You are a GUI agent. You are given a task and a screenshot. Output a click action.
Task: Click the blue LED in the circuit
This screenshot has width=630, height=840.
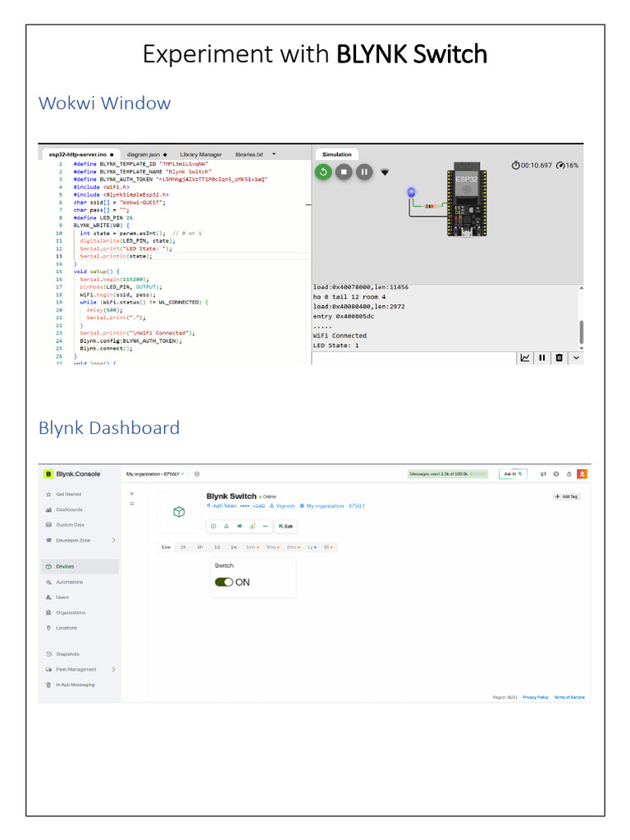click(x=411, y=192)
